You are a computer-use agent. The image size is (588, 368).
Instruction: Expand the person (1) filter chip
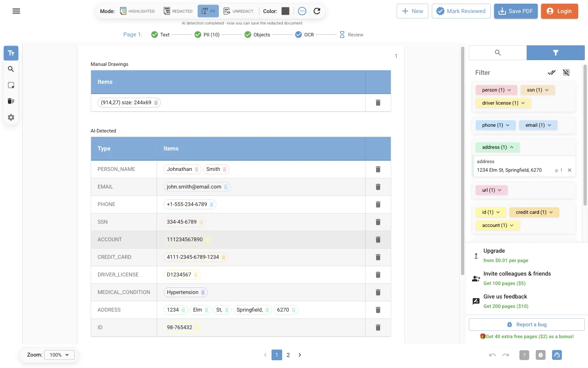(x=497, y=90)
